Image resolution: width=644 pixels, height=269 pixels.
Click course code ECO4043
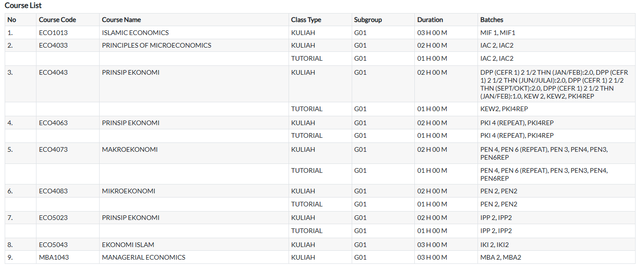[53, 72]
